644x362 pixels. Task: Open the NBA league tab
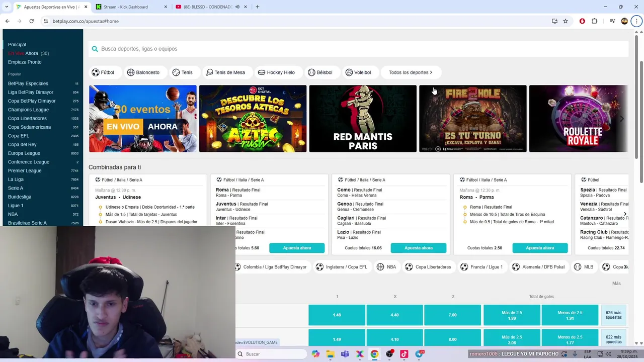[x=386, y=267]
